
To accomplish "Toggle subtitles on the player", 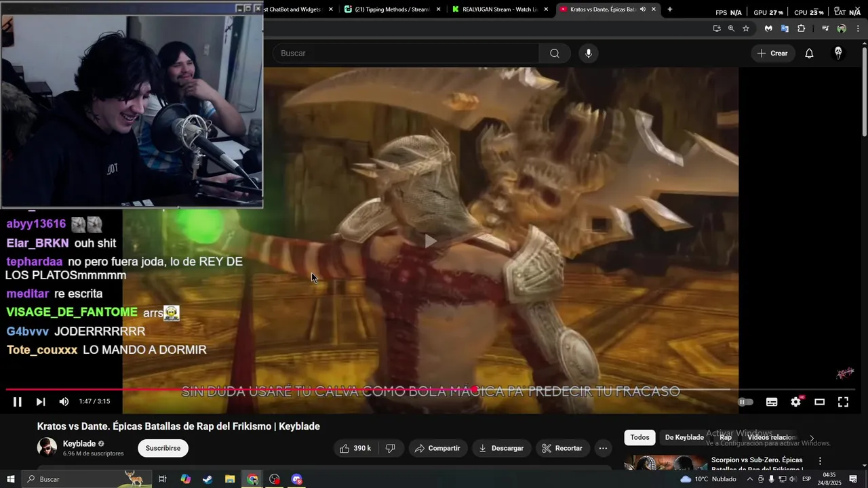I will click(772, 402).
